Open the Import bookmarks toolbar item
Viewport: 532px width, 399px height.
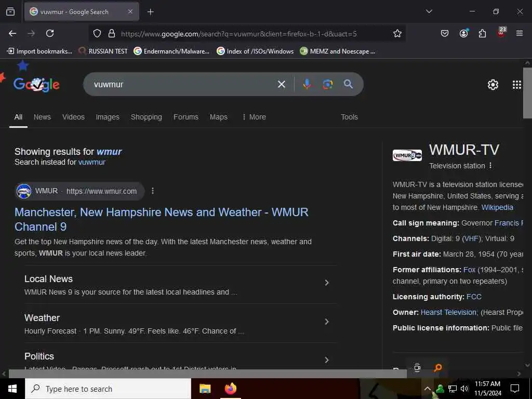[x=39, y=51]
